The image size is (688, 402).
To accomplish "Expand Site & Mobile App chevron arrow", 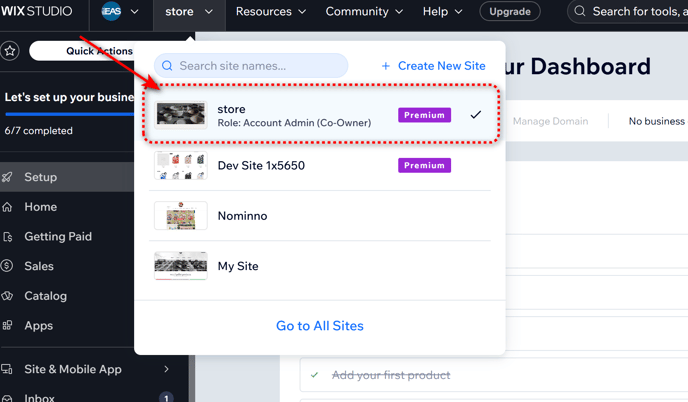I will pos(166,369).
